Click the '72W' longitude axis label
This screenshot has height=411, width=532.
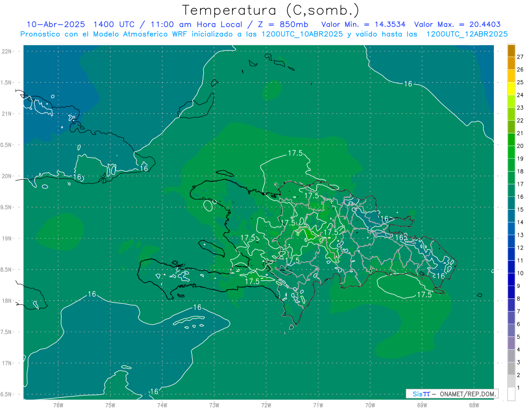point(266,405)
